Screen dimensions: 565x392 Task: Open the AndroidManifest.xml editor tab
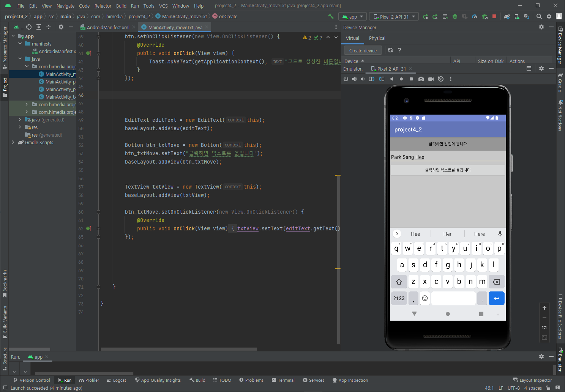pos(107,27)
